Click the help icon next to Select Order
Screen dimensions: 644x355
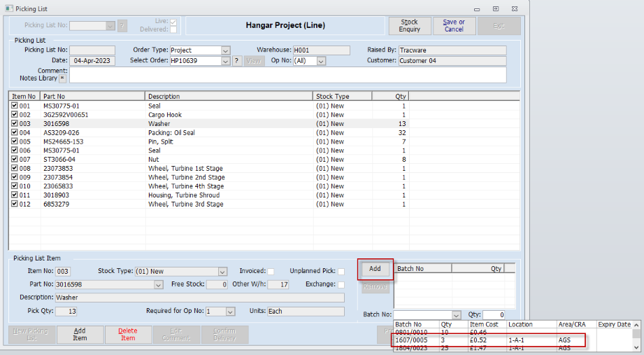236,61
